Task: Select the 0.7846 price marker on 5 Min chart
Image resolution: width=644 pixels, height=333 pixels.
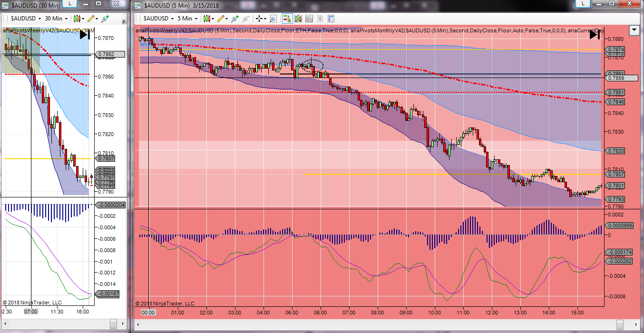Action: [x=615, y=102]
